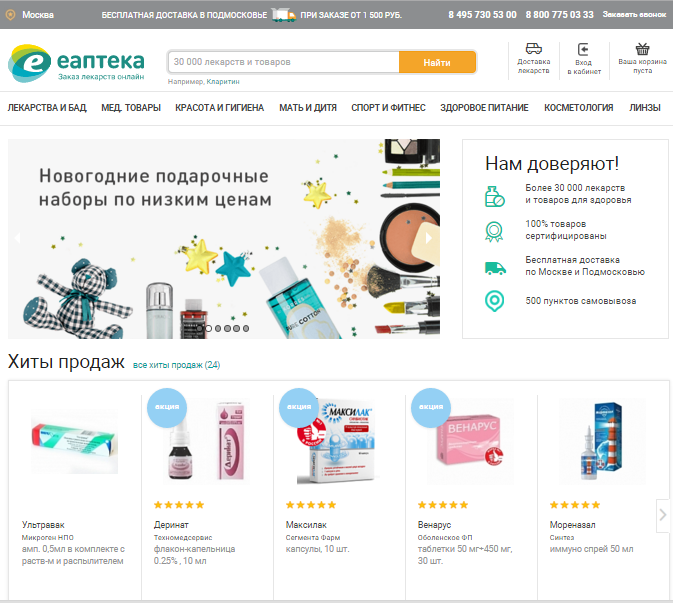The image size is (673, 603).
Task: Open homepage via the еаптека logo
Action: tap(76, 64)
